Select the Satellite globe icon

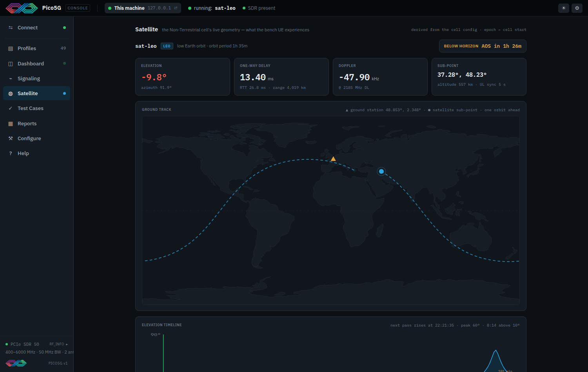click(x=11, y=94)
